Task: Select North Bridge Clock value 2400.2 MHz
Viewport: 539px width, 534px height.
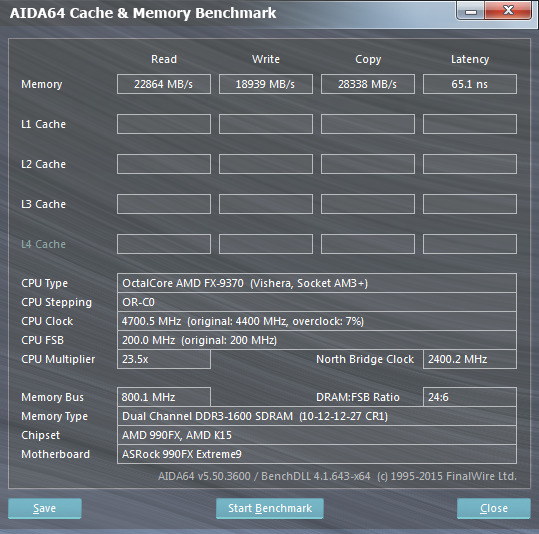Action: (470, 359)
